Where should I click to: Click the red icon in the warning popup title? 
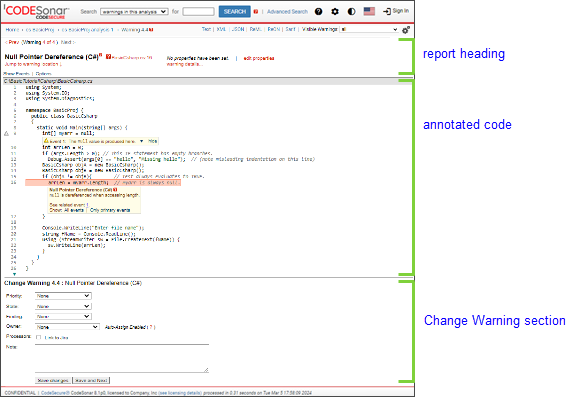click(115, 189)
